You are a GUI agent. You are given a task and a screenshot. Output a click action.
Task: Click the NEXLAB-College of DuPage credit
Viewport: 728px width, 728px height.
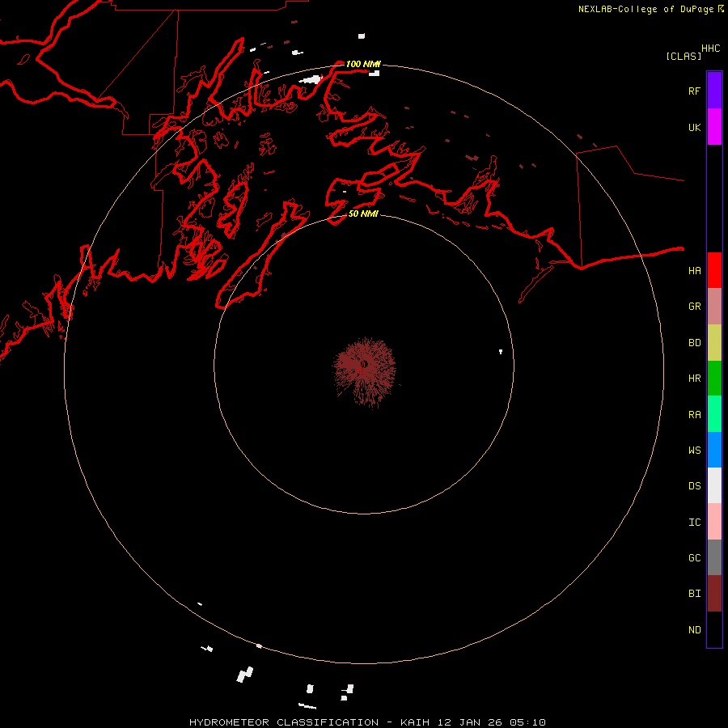click(651, 9)
